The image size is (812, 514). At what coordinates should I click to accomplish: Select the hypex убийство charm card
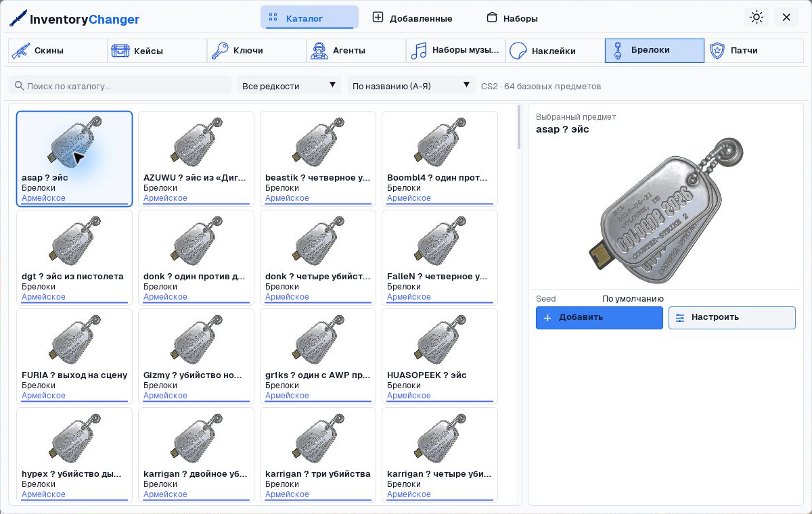click(74, 455)
